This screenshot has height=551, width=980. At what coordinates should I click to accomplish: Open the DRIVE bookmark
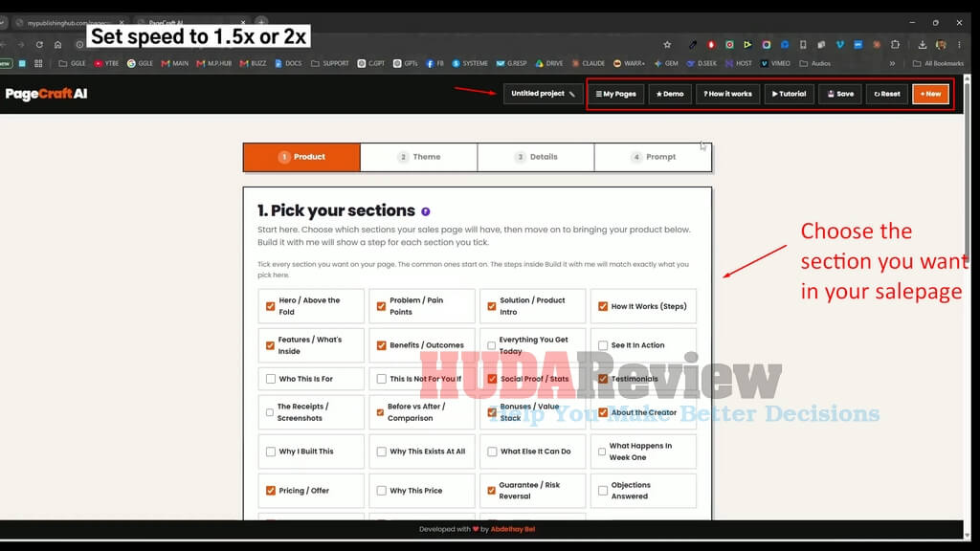point(548,64)
